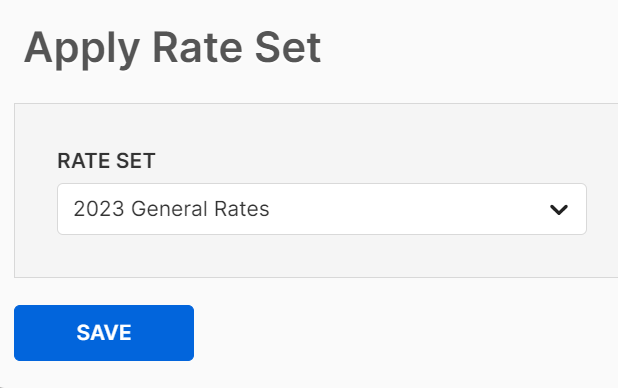Click the RATE SET field label
Image resolution: width=618 pixels, height=388 pixels.
(x=106, y=161)
